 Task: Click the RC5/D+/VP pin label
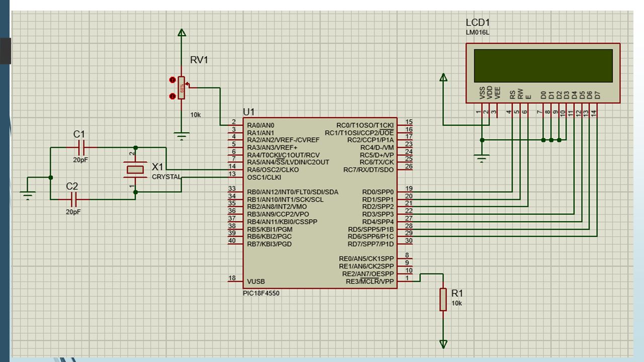pyautogui.click(x=376, y=155)
